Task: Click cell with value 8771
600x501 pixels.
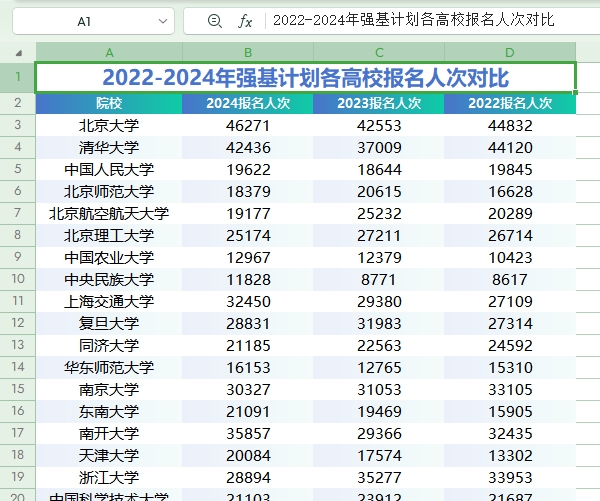Action: point(379,279)
